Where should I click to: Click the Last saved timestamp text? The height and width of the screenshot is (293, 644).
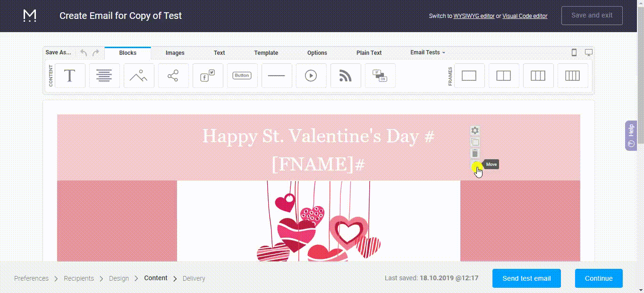pyautogui.click(x=432, y=278)
